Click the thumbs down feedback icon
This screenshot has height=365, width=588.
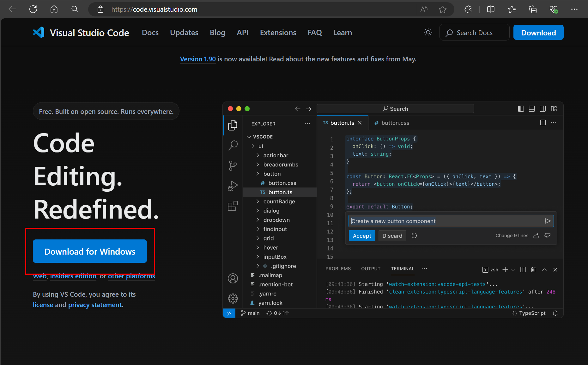click(x=548, y=236)
